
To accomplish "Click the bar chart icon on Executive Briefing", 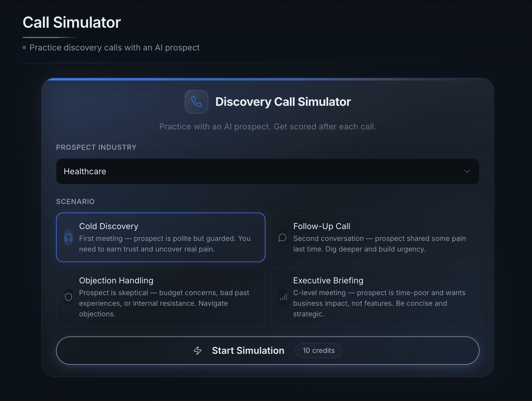I will 282,297.
